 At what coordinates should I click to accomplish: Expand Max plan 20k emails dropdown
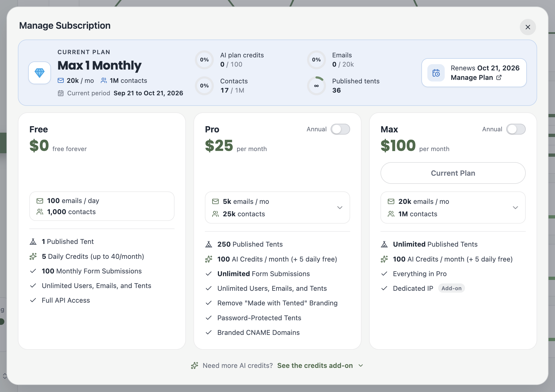pyautogui.click(x=453, y=208)
